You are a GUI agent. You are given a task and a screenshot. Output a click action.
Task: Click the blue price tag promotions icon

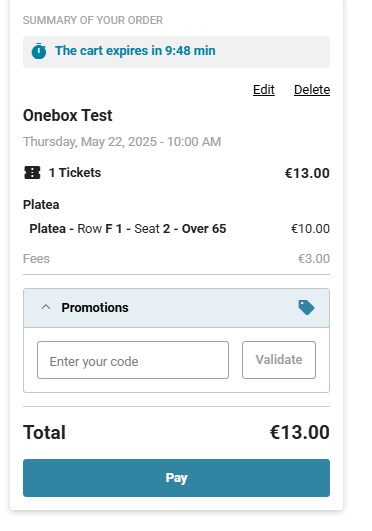(306, 307)
